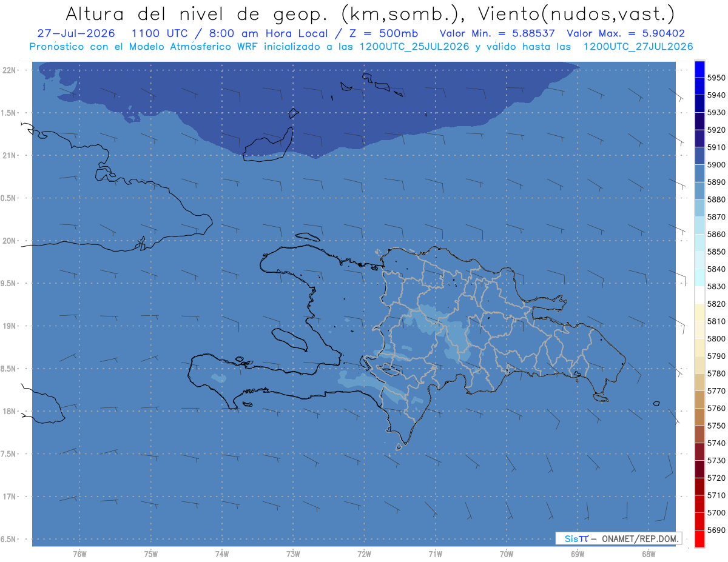Image resolution: width=728 pixels, height=562 pixels.
Task: Click the '22N' latitude label
Action: 8,70
